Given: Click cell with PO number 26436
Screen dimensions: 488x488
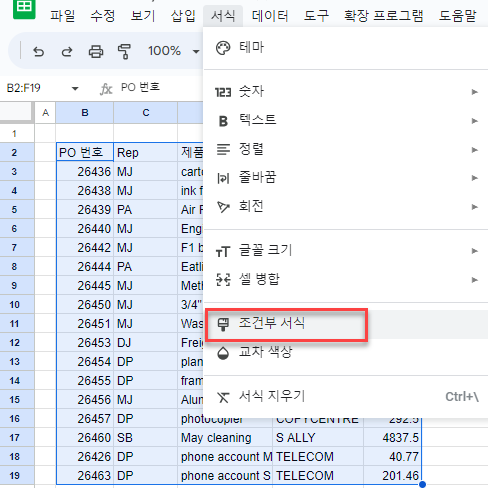Looking at the screenshot, I should [85, 172].
